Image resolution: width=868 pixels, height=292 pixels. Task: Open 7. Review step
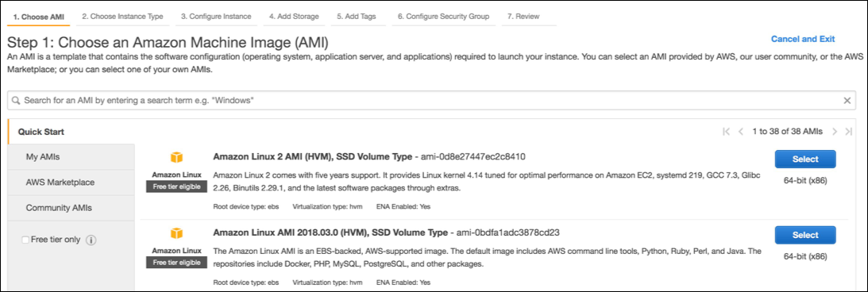pos(523,17)
